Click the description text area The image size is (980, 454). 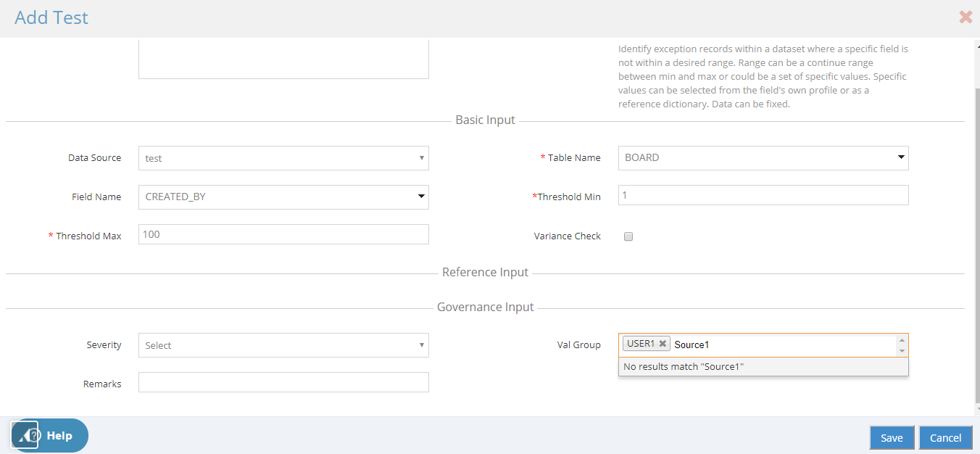283,59
